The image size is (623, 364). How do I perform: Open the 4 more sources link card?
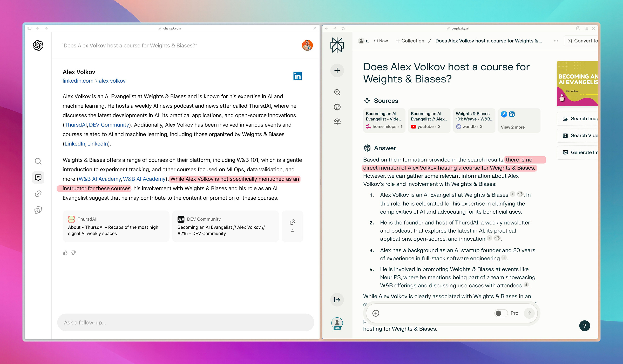pos(293,226)
